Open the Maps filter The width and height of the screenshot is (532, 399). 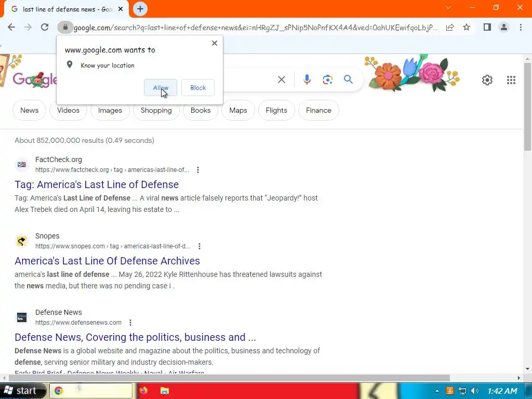point(238,110)
